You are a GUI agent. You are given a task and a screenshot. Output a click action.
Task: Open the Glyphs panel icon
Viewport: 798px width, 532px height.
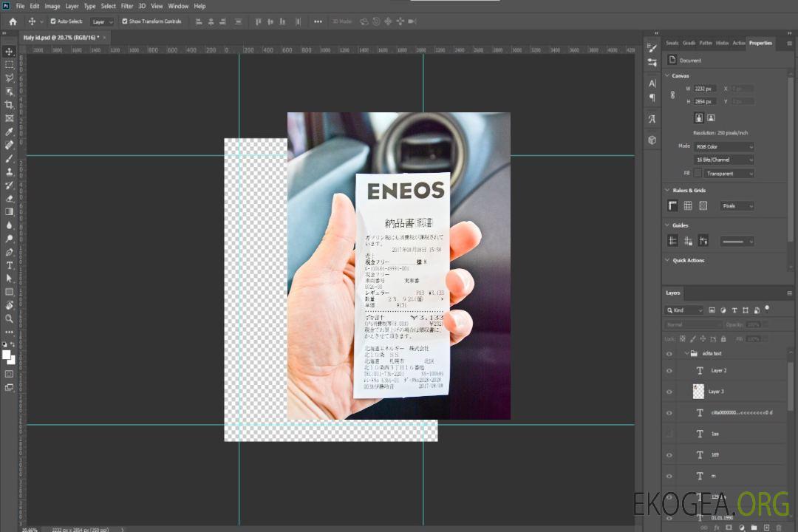652,119
